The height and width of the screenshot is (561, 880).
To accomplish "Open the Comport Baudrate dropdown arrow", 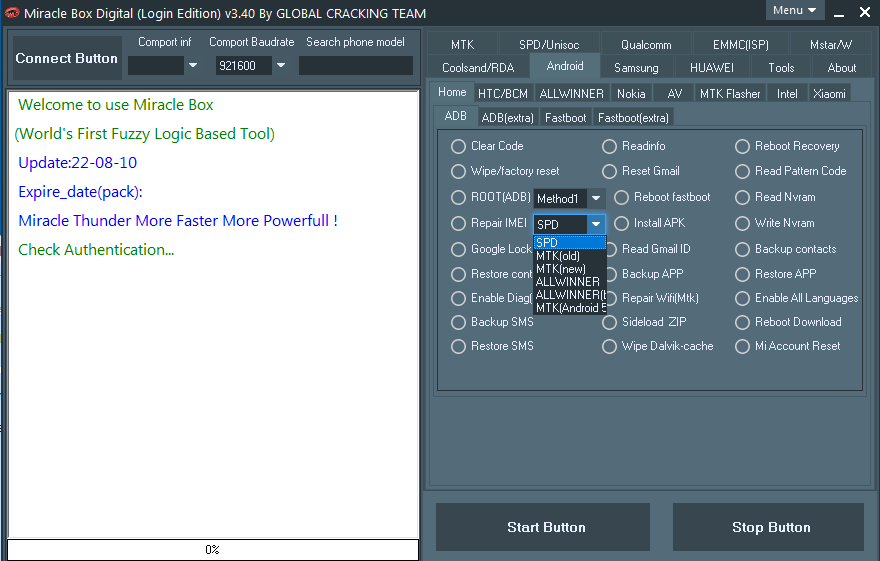I will click(281, 66).
